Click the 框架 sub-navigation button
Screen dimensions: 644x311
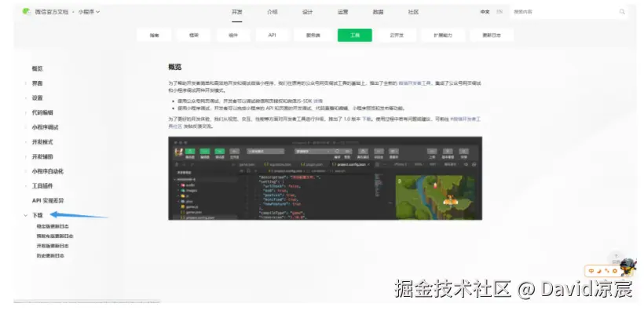coord(194,35)
